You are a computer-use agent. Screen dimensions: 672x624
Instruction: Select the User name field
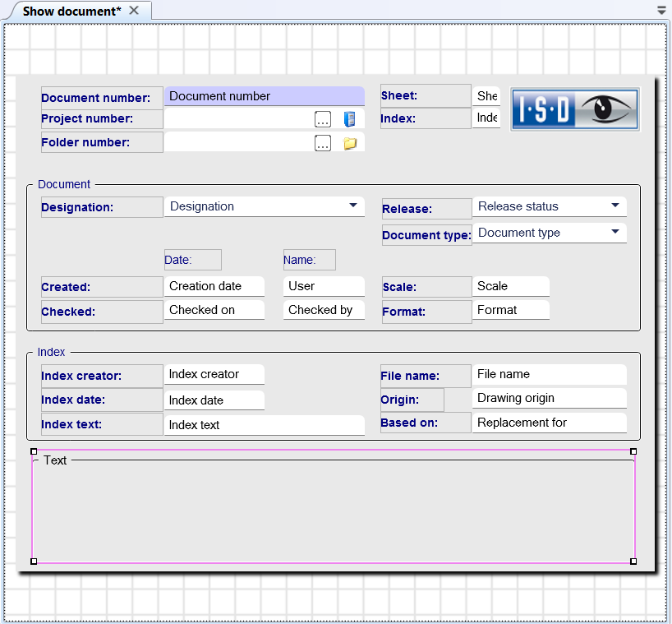click(324, 286)
